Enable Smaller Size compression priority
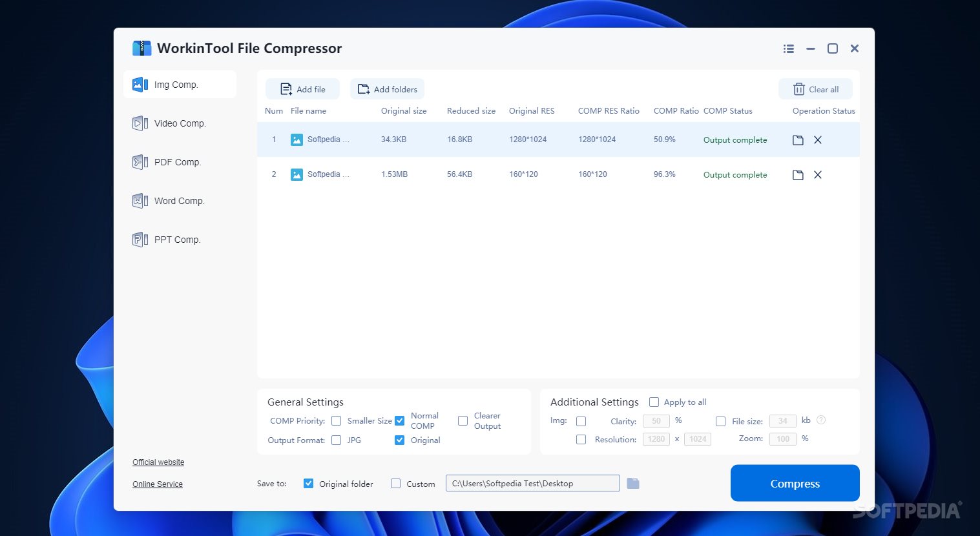The width and height of the screenshot is (980, 536). point(336,420)
